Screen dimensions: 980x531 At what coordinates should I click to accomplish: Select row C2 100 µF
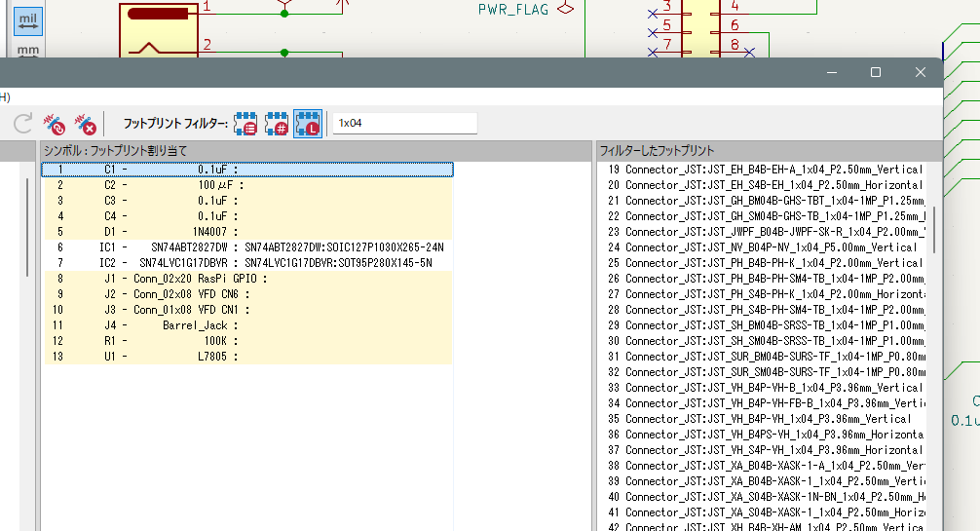coord(247,185)
